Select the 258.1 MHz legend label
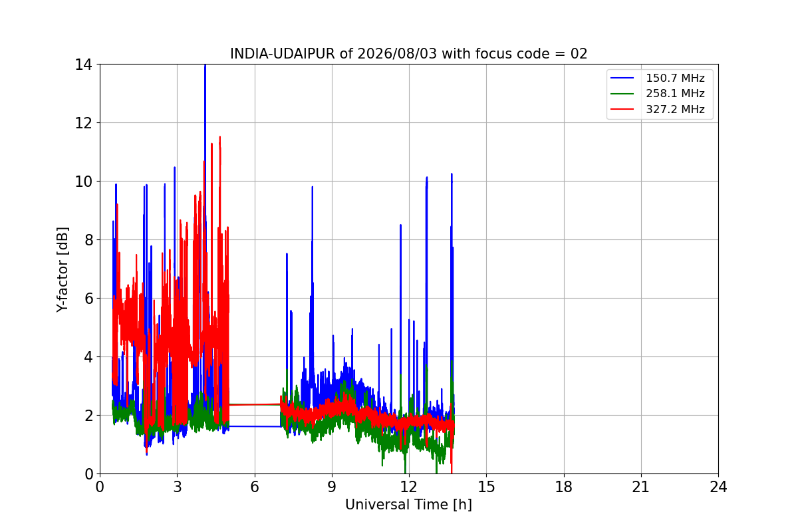This screenshot has width=798, height=532. tap(675, 94)
